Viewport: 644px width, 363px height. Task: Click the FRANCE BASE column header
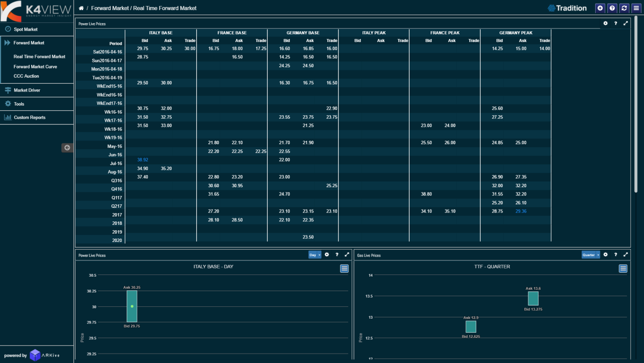coord(232,33)
